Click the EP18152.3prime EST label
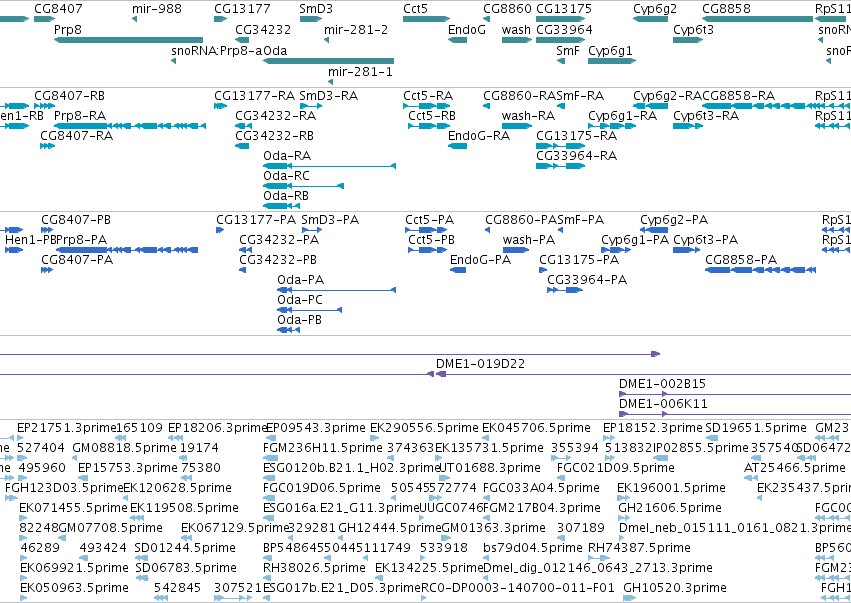 coord(652,428)
